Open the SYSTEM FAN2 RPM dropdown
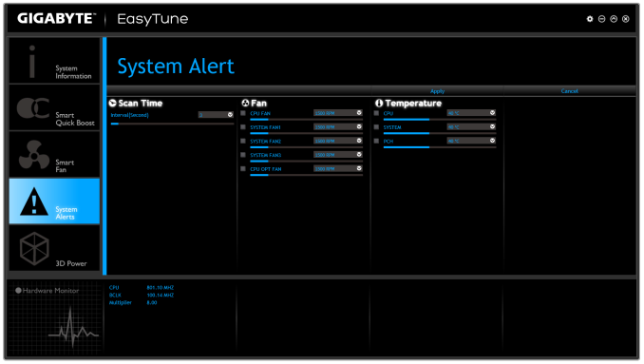Screen dimensions: 644x364 338,141
